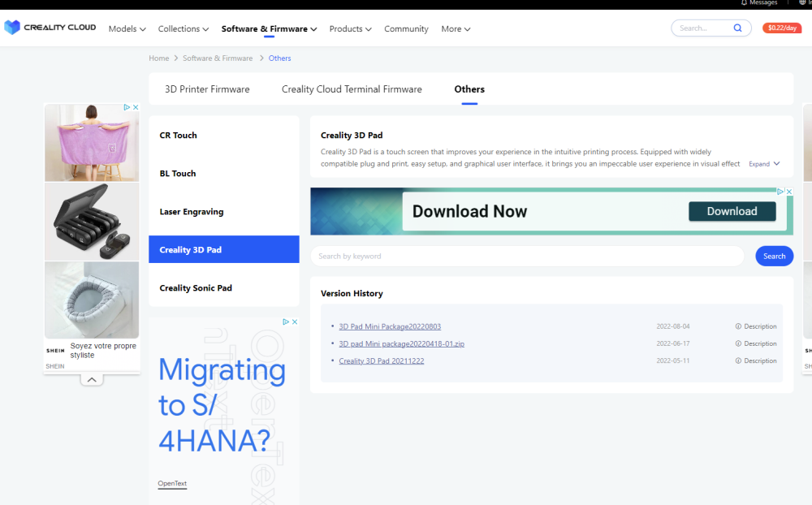Close the OpenText Migrating ad
The height and width of the screenshot is (505, 812).
pos(295,322)
